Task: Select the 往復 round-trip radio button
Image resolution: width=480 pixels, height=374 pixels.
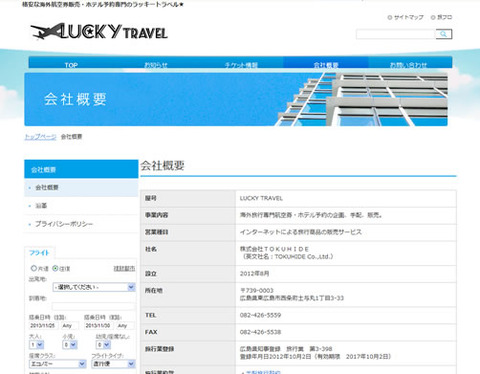Action: 55,268
